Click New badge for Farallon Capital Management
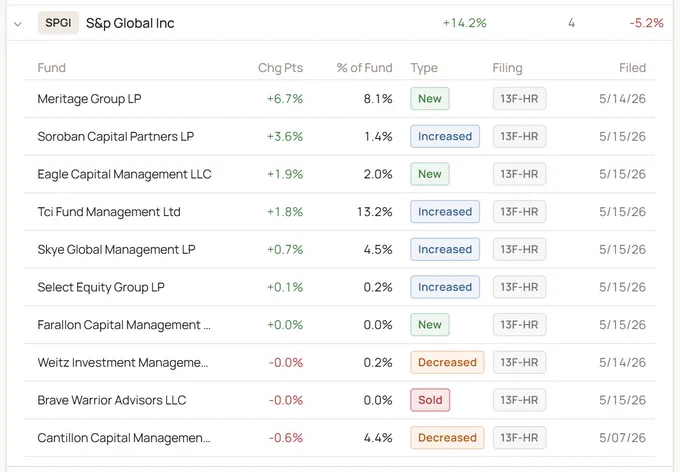The height and width of the screenshot is (472, 680). tap(430, 325)
